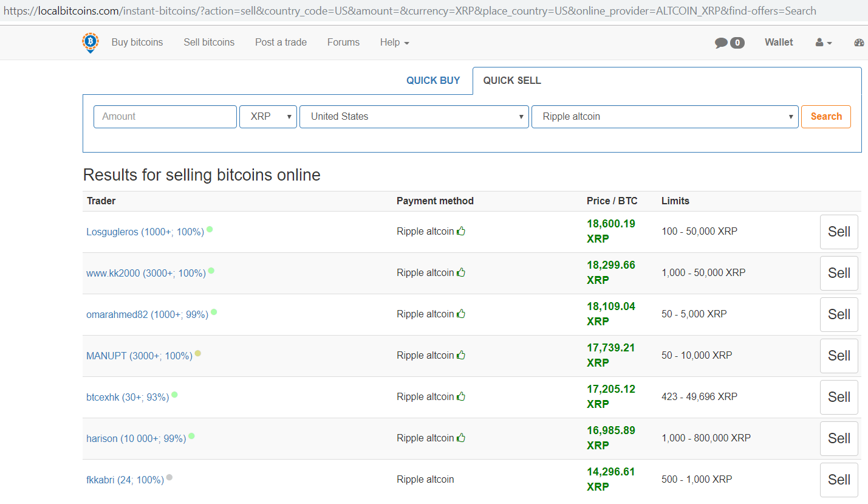This screenshot has width=868, height=504.
Task: Click the price 18,299.66 XRP
Action: (611, 272)
